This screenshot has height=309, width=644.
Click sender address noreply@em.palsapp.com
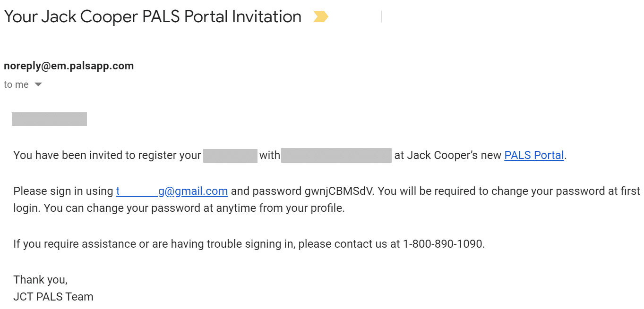(69, 66)
